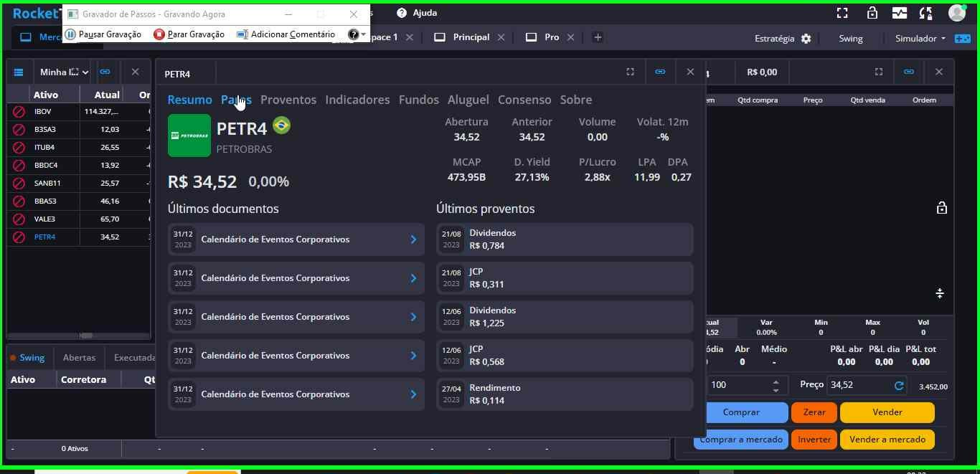This screenshot has height=474, width=980.
Task: Click the blocked icon beside IBOV
Action: (19, 112)
